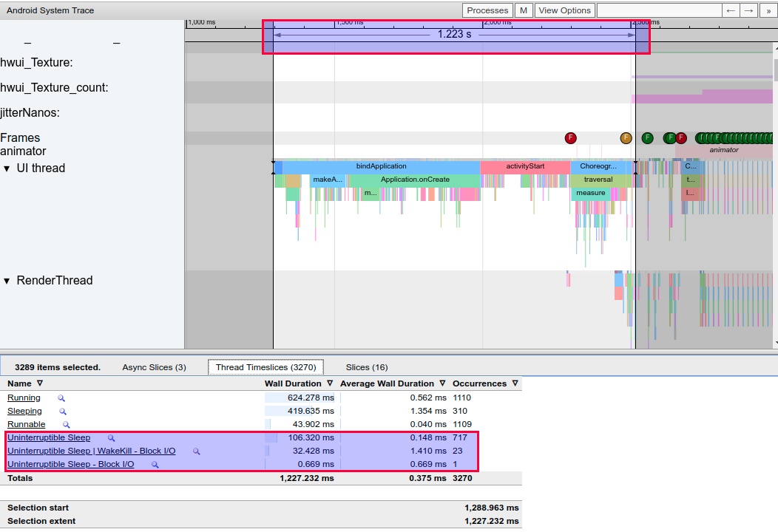Click the magnifier icon next to Runnable
Screen dimensions: 778x532
[66, 425]
